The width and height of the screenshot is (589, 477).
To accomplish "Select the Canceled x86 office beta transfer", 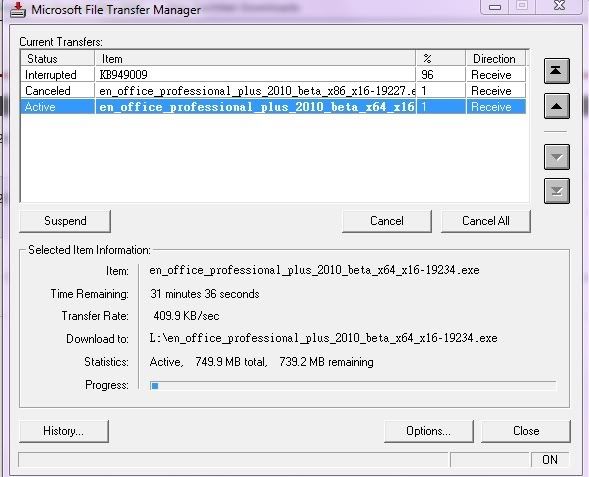I will (x=273, y=91).
